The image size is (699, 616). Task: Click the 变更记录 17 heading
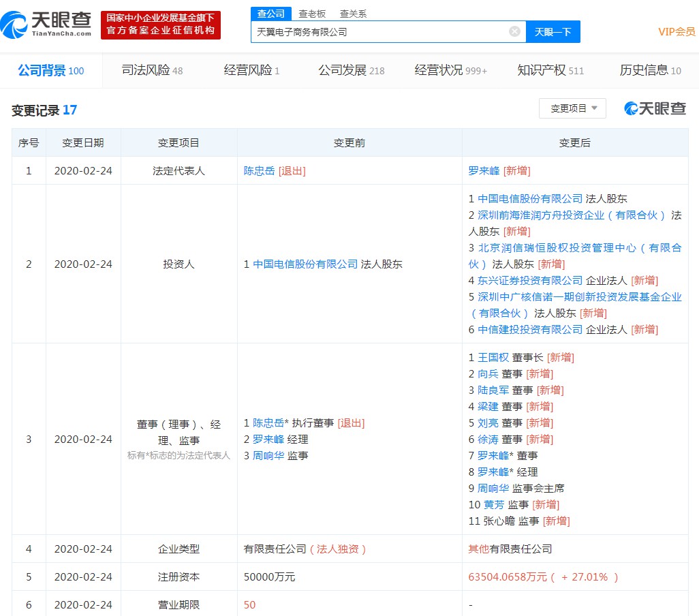(44, 110)
